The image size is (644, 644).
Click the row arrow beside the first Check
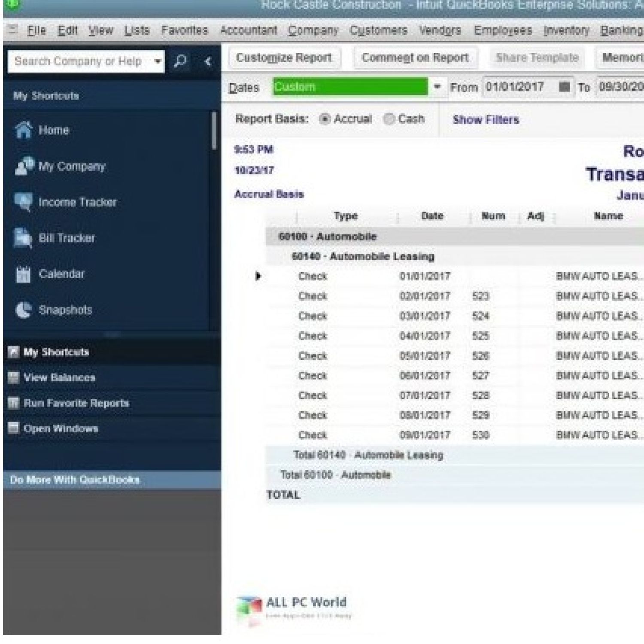pos(258,276)
